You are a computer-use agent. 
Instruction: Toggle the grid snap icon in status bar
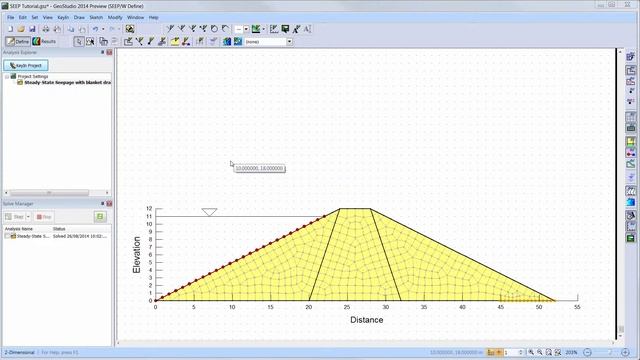499,352
